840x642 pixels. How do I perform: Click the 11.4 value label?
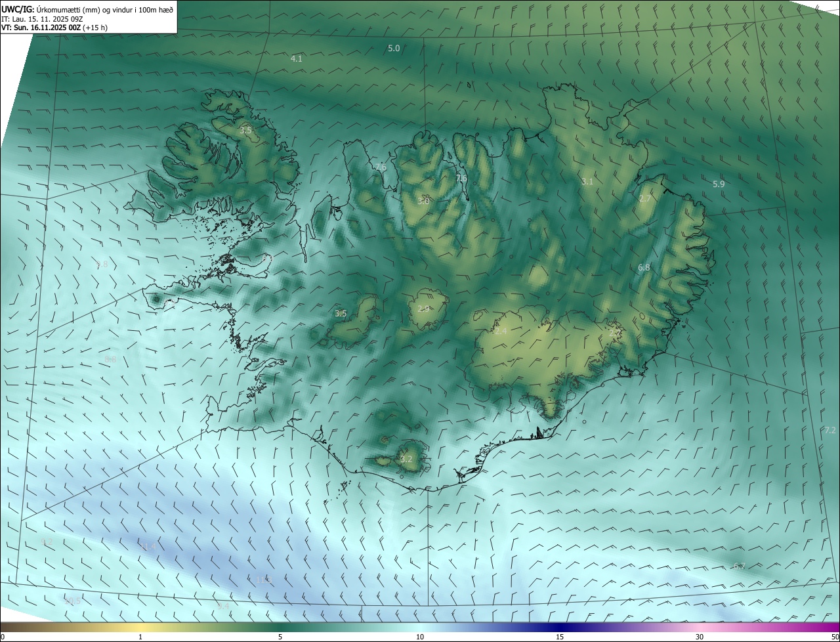(149, 547)
